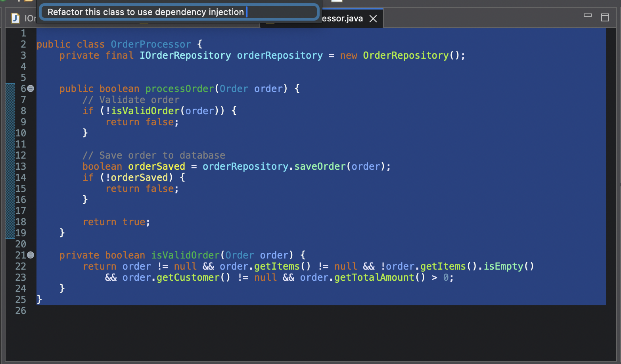Image resolution: width=621 pixels, height=364 pixels.
Task: Collapse the isValidOrder method fold marker
Action: (31, 255)
